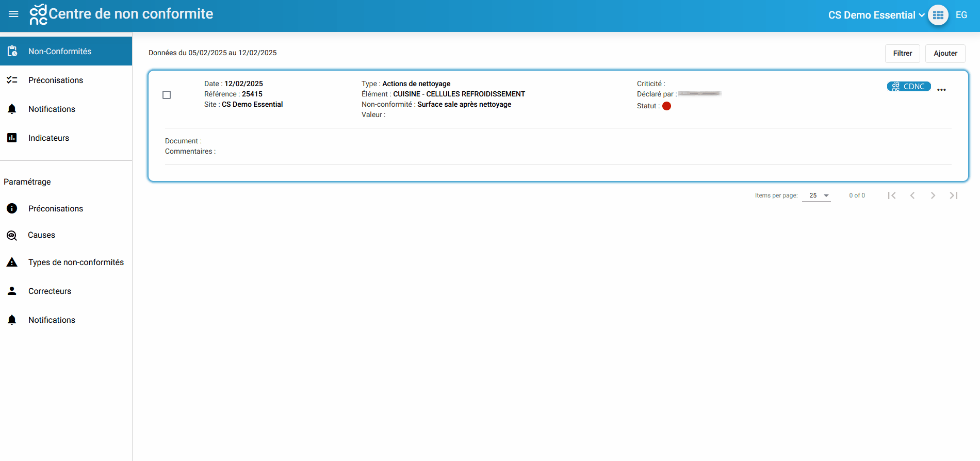980x461 pixels.
Task: Open the hamburger menu icon
Action: pos(13,14)
